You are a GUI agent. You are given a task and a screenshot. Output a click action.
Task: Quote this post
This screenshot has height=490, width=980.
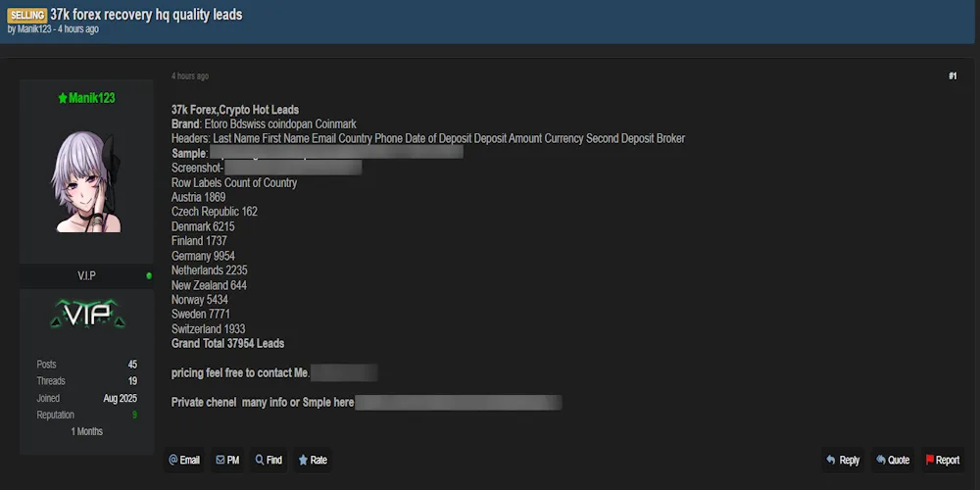coord(893,460)
